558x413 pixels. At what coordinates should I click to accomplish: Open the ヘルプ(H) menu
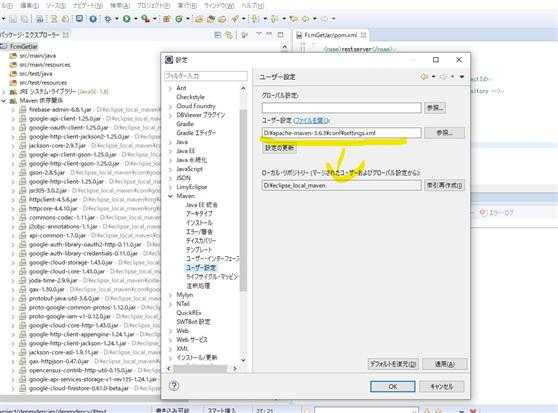(x=253, y=5)
